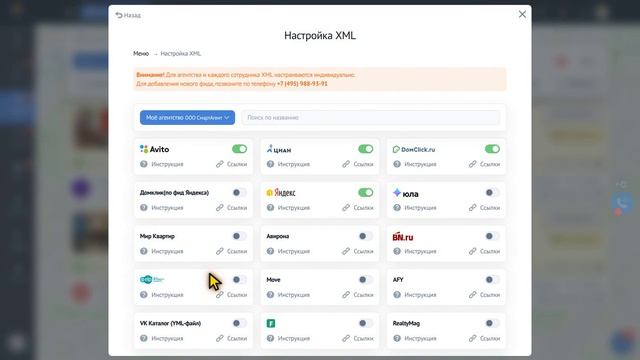The height and width of the screenshot is (360, 640).
Task: Enable the Move feed toggle
Action: pyautogui.click(x=366, y=280)
